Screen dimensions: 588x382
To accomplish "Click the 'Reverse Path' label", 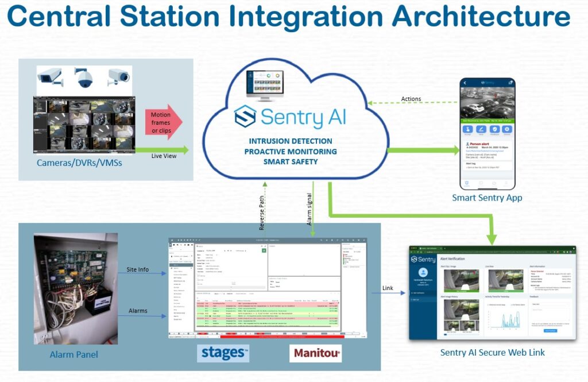I will coord(262,213).
